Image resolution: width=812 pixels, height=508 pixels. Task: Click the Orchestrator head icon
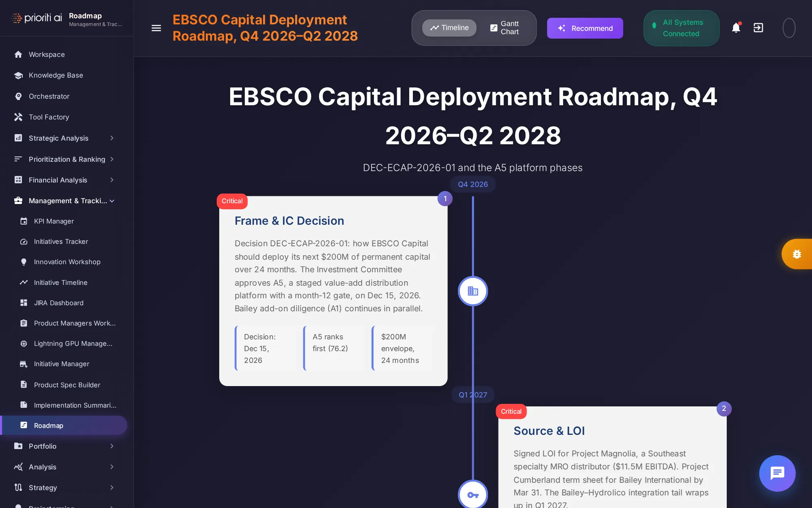point(18,96)
